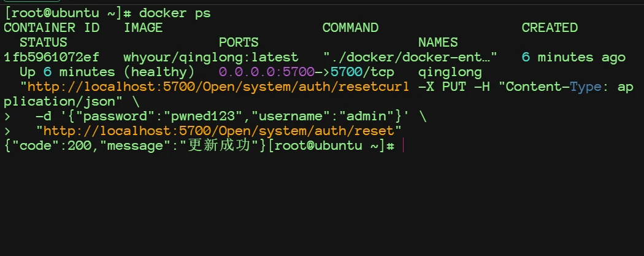Select the STATUS column header

coord(43,42)
